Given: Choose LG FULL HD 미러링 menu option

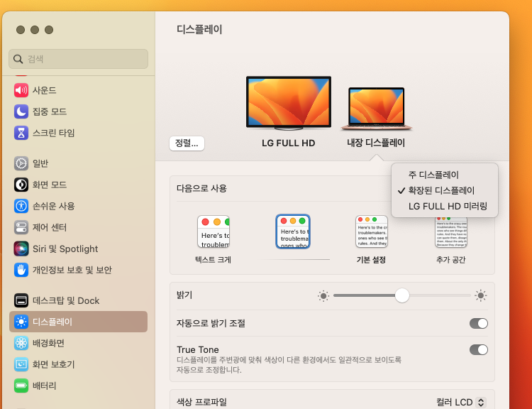Looking at the screenshot, I should click(448, 206).
